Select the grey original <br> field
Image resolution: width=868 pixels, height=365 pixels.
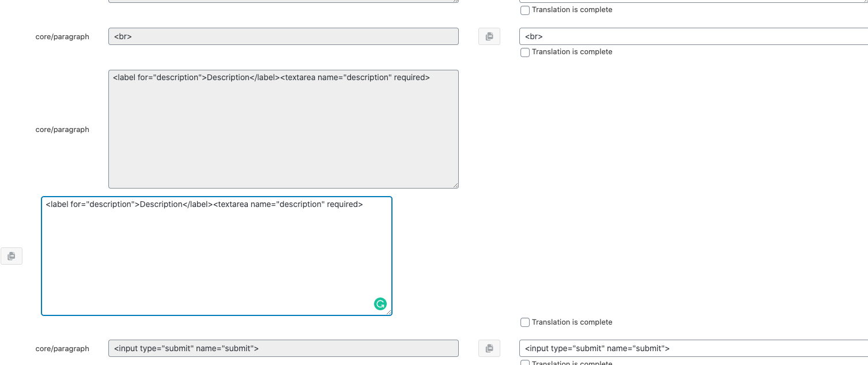pyautogui.click(x=284, y=36)
